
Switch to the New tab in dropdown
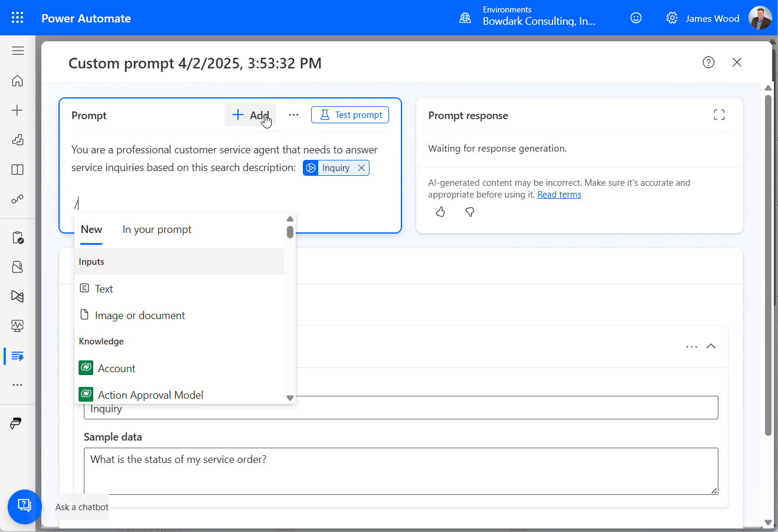click(x=91, y=230)
